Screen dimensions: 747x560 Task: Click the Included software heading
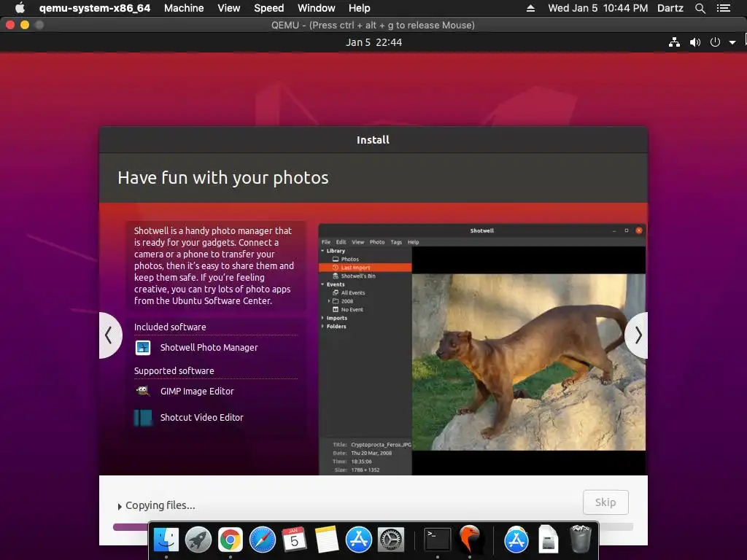(x=170, y=327)
